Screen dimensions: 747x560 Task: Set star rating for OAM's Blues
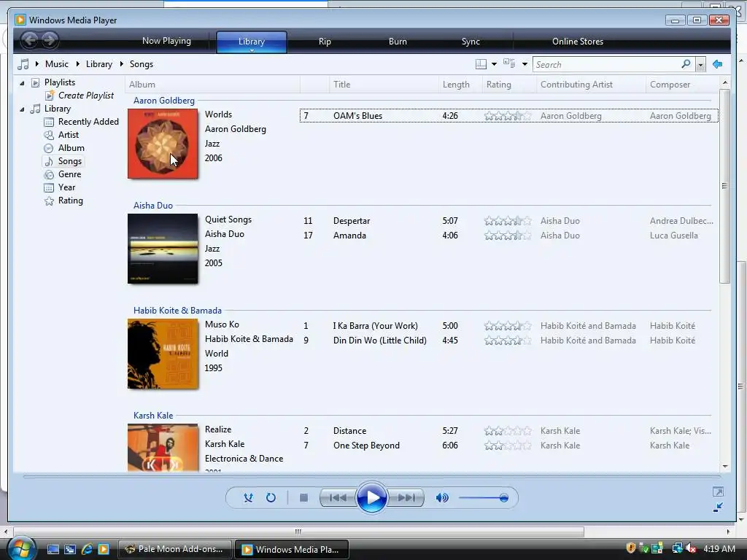tap(508, 116)
